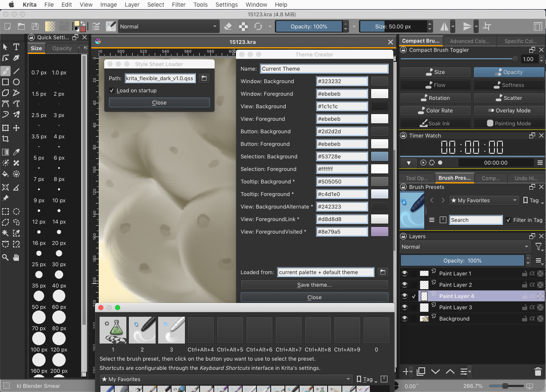
Task: Uncheck Load on startup checkbox
Action: [x=112, y=91]
